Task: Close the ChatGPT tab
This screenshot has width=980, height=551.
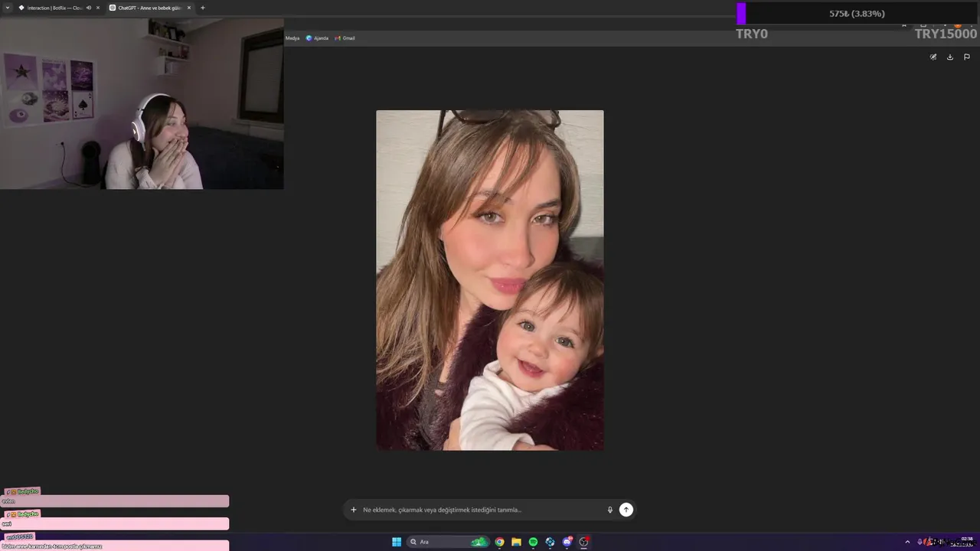Action: point(189,8)
